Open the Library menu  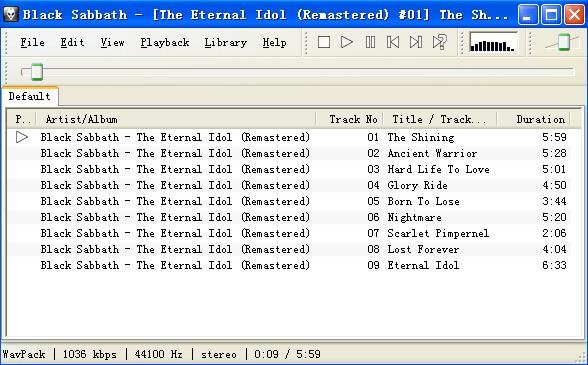tap(226, 42)
